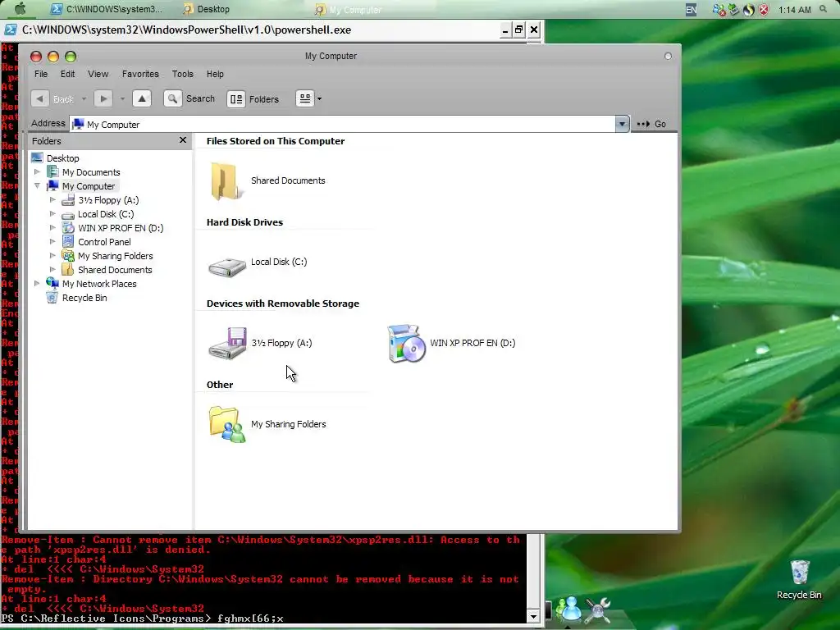Open the Forward history dropdown arrow
This screenshot has width=840, height=630.
(x=122, y=99)
